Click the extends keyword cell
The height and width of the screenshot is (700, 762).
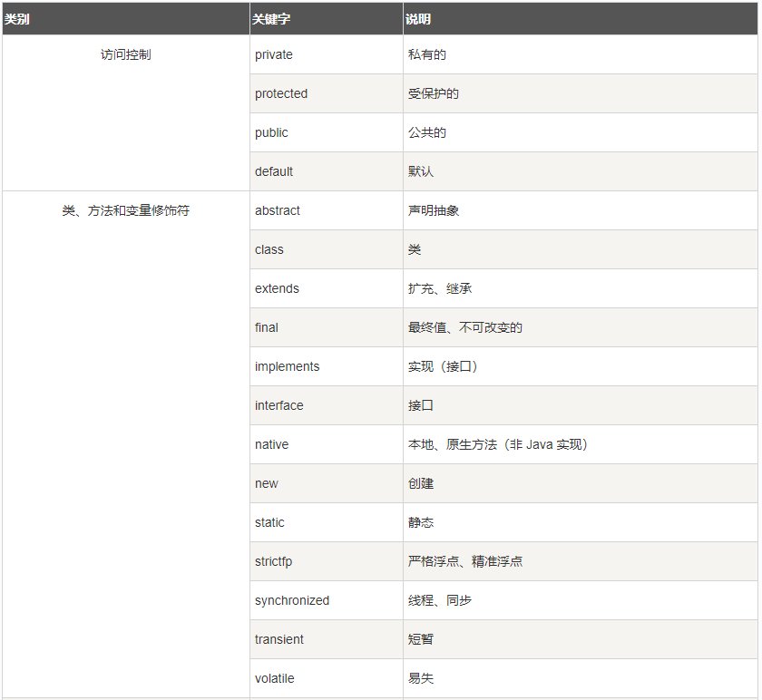pyautogui.click(x=326, y=288)
